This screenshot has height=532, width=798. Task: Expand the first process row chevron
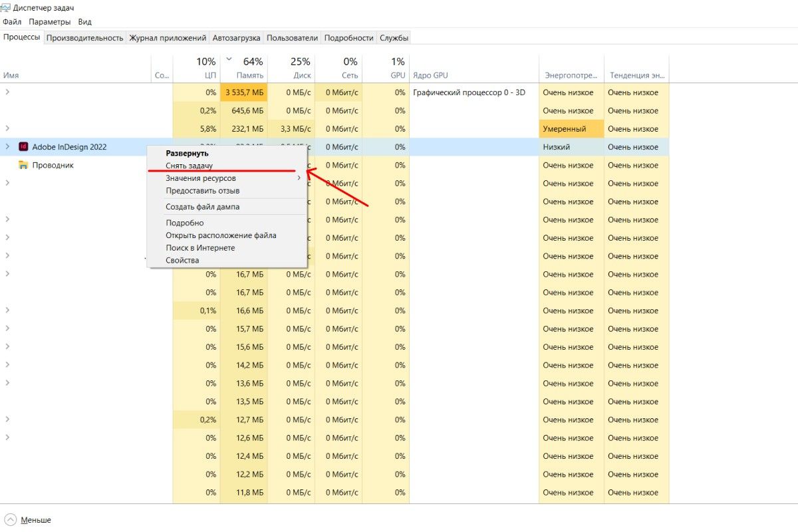pyautogui.click(x=7, y=92)
